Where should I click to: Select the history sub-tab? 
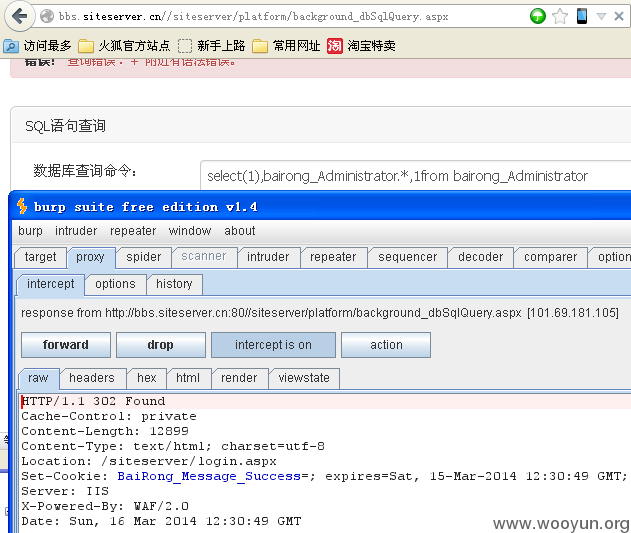tap(174, 285)
